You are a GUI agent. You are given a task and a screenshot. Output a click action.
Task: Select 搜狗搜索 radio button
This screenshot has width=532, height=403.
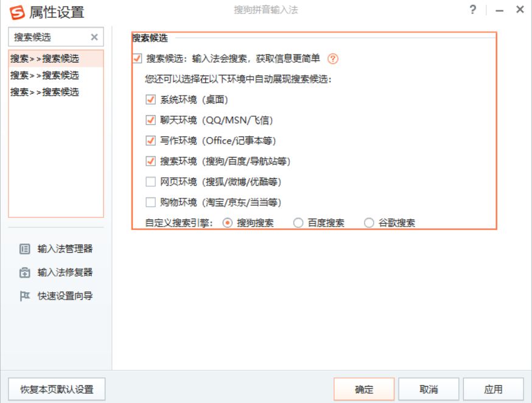[x=227, y=223]
